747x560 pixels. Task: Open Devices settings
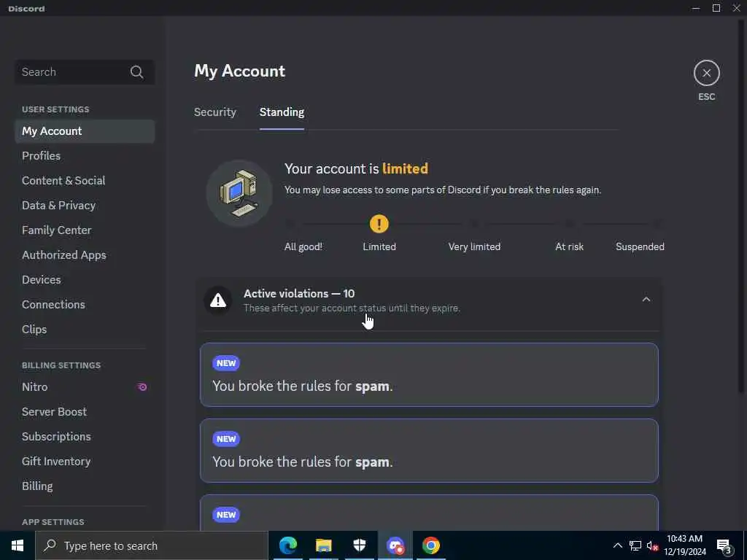tap(85, 279)
